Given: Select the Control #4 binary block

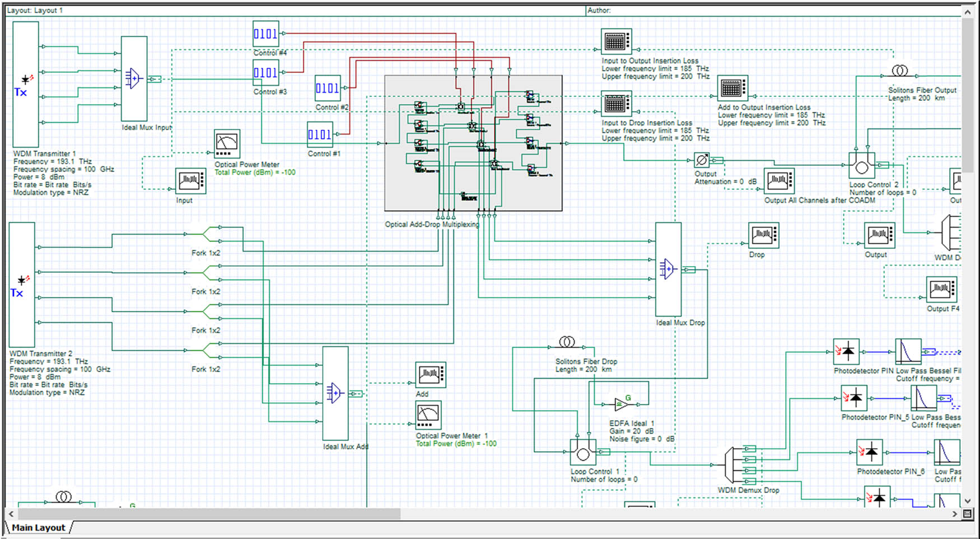Looking at the screenshot, I should click(265, 34).
